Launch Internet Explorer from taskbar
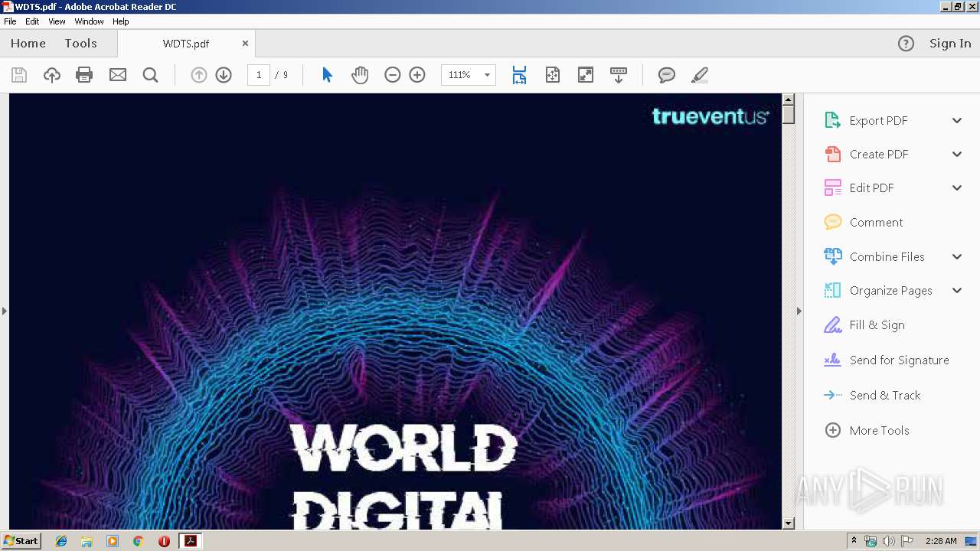Viewport: 980px width, 551px height. 61,541
